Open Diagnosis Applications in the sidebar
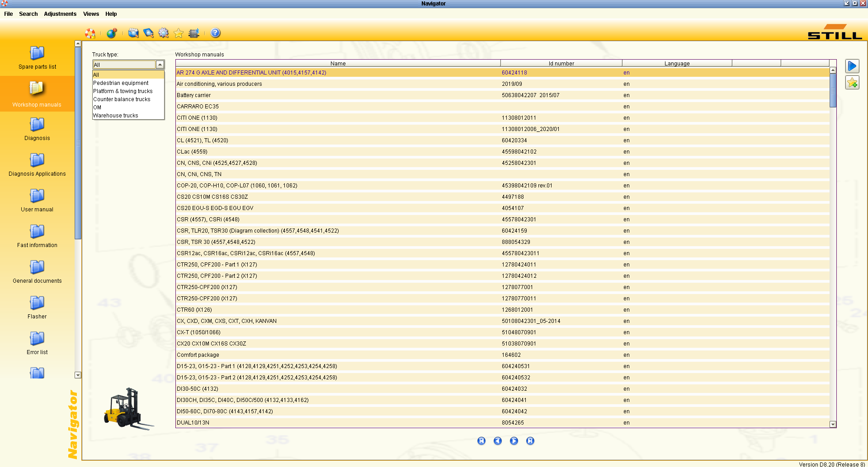Image resolution: width=868 pixels, height=467 pixels. (37, 165)
